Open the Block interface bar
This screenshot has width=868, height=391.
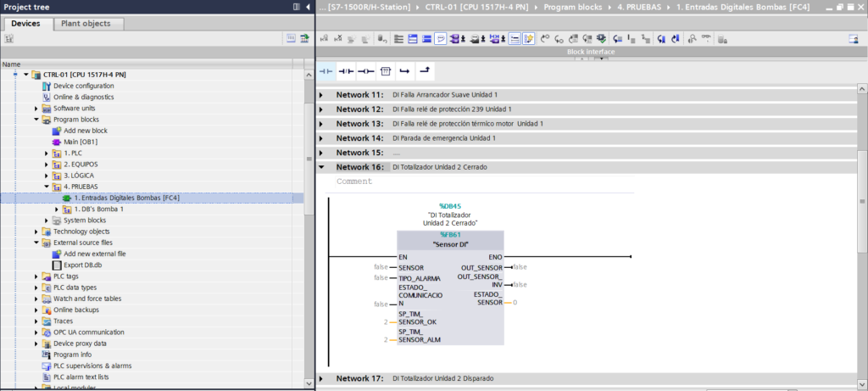[x=591, y=52]
